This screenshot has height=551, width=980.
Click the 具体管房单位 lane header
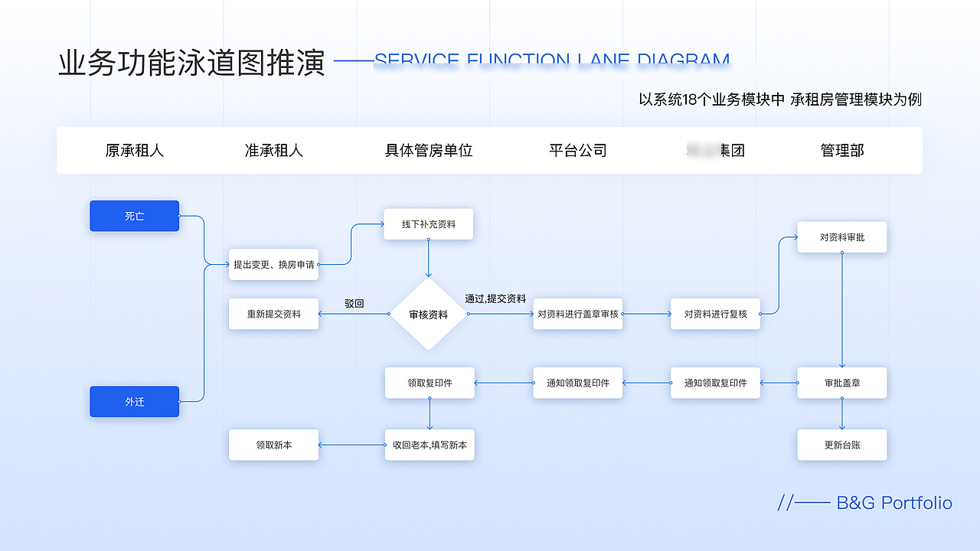(x=429, y=151)
